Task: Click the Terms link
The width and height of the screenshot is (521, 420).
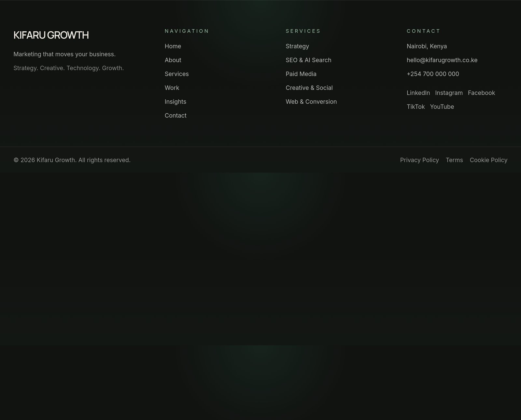Action: (x=454, y=160)
